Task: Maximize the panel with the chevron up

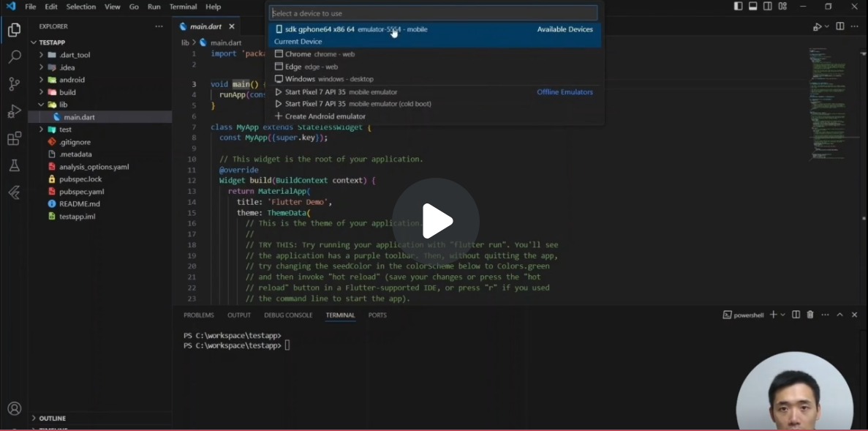Action: pos(839,315)
